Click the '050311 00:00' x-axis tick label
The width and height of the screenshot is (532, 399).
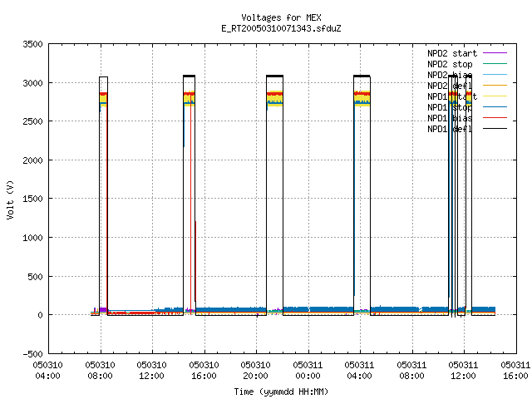click(308, 371)
